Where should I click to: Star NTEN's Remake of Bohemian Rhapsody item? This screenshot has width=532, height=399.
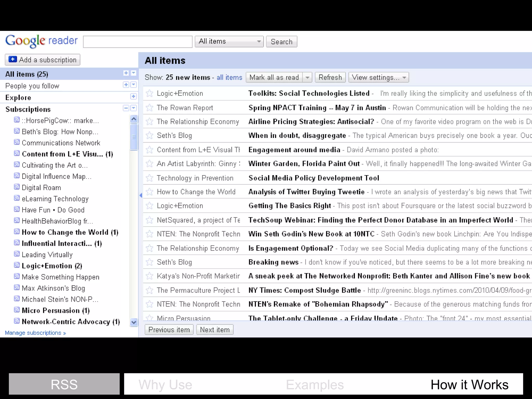[149, 304]
